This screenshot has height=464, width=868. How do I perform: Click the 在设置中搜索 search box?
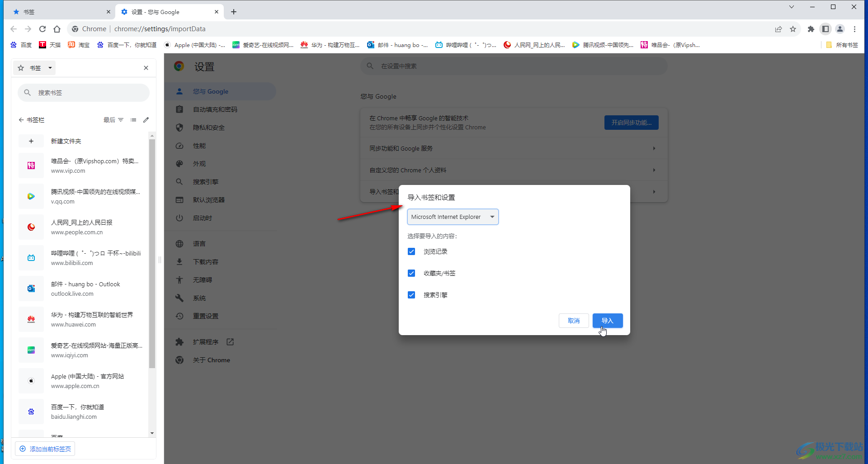(514, 66)
